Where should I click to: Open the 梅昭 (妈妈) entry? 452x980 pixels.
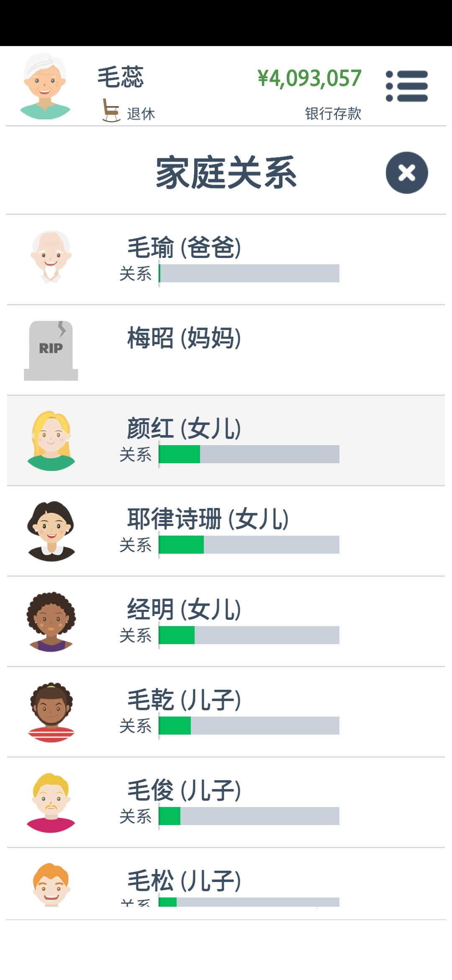(x=226, y=350)
